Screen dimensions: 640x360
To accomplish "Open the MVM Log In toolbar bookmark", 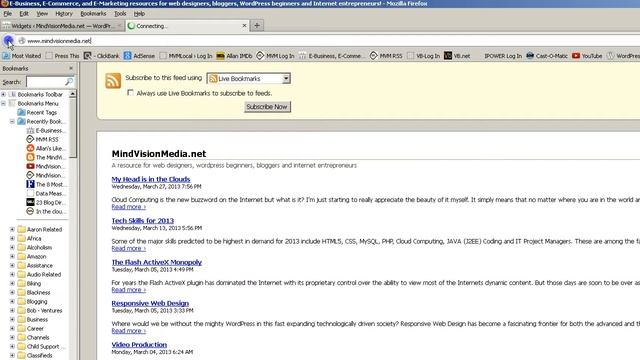I will 275,56.
